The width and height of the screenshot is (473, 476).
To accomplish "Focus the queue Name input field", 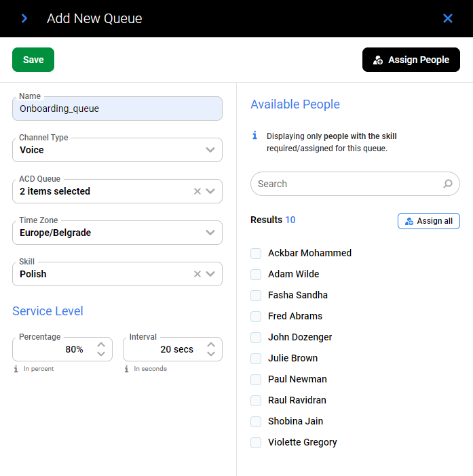I will pos(117,108).
